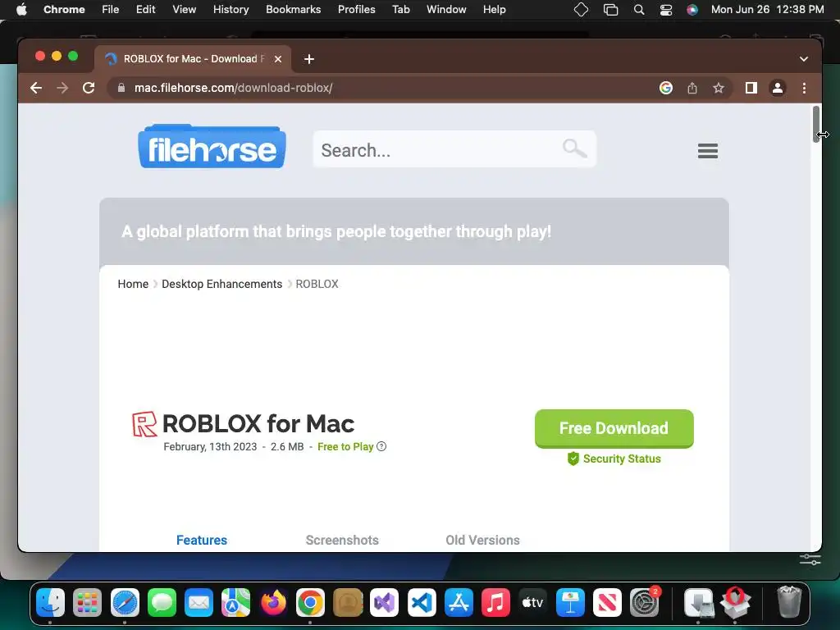Click the Free Download button
This screenshot has width=840, height=630.
tap(614, 428)
